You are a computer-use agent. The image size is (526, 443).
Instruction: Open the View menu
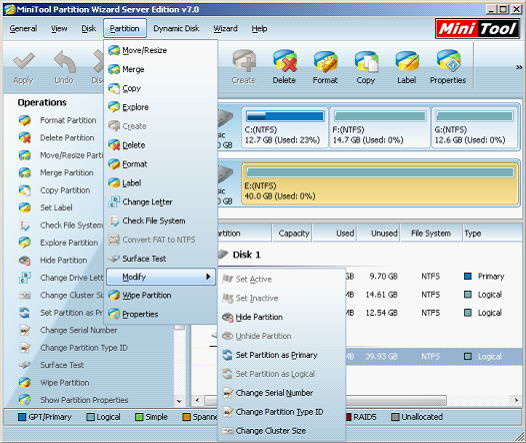pos(59,29)
